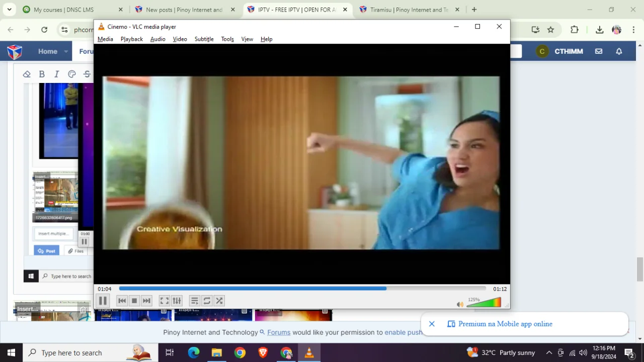
Task: Reload the browser page
Action: [44, 30]
